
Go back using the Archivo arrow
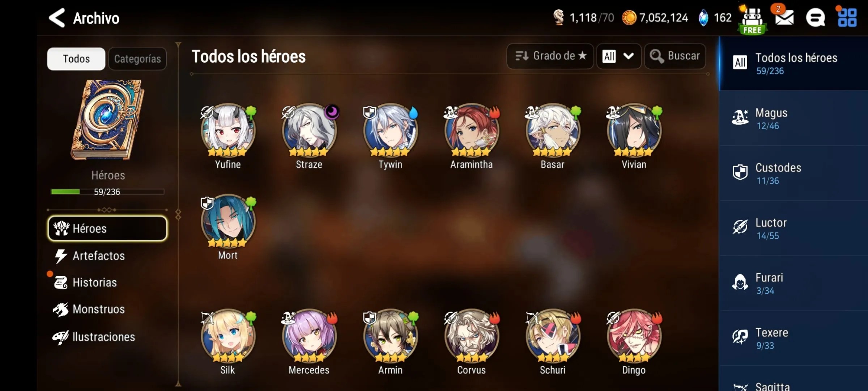tap(57, 18)
